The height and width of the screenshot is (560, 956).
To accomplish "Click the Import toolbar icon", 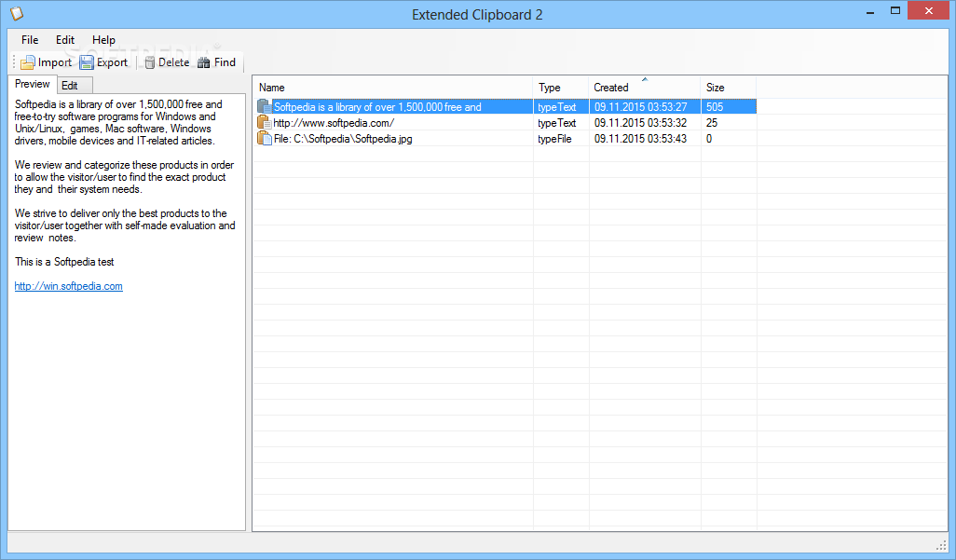I will tap(27, 62).
